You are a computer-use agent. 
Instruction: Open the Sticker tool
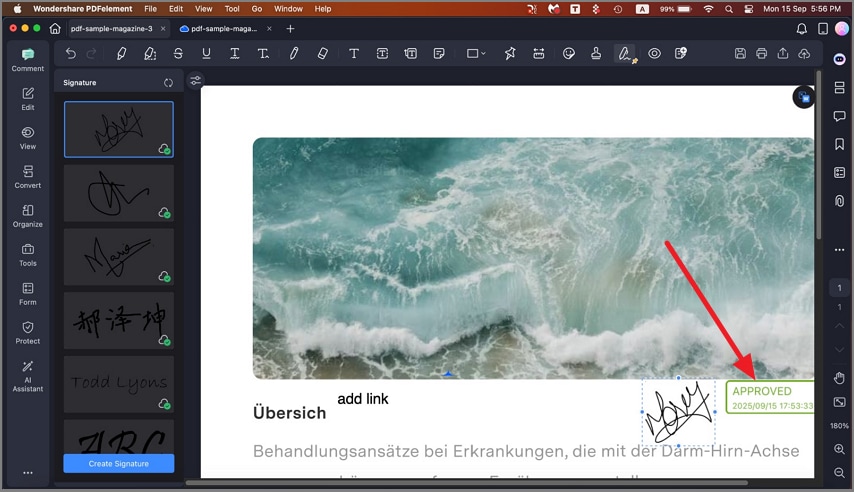[569, 53]
